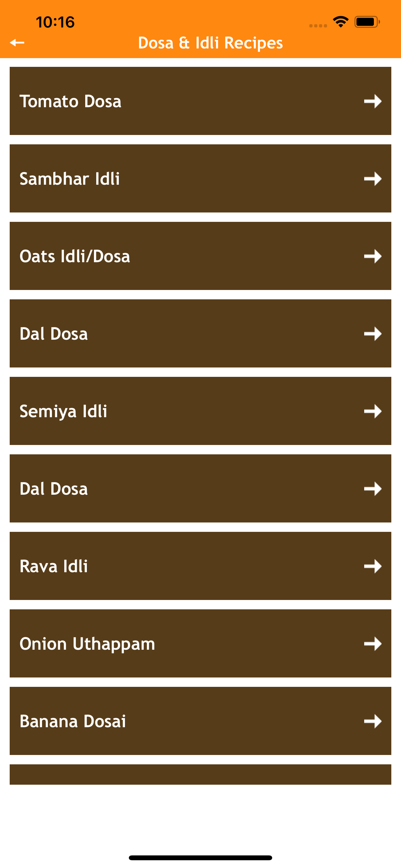Choose the Oats Idli/Dosa recipe text
This screenshot has width=401, height=868.
point(75,256)
